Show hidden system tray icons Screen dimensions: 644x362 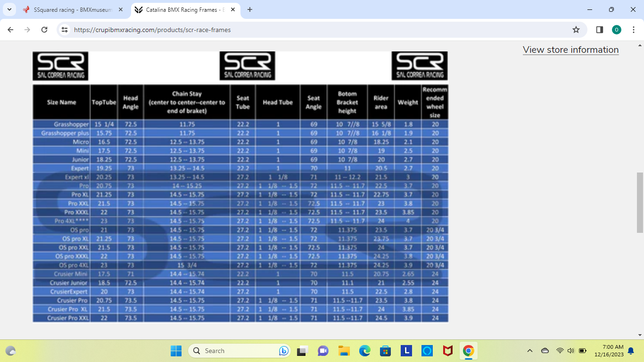530,351
